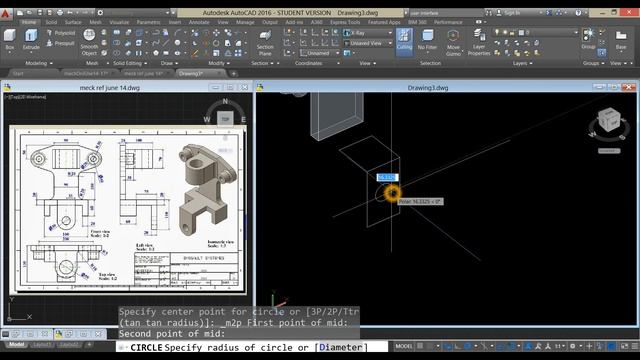Select the Presspull tool
The image size is (640, 360).
(x=61, y=43)
